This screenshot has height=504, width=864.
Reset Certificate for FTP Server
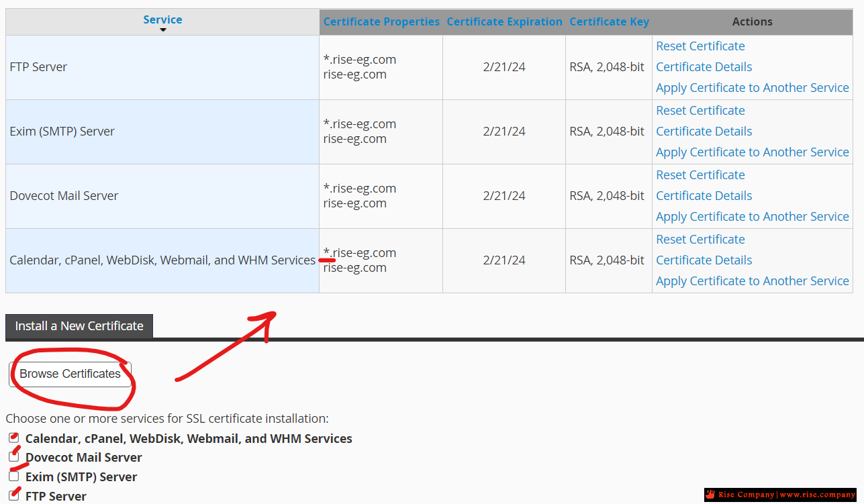point(700,46)
